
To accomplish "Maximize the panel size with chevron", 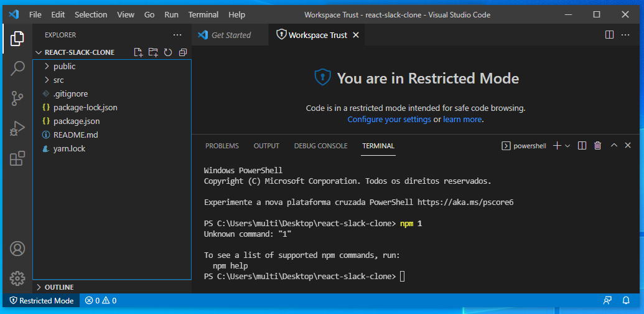I will click(x=614, y=146).
